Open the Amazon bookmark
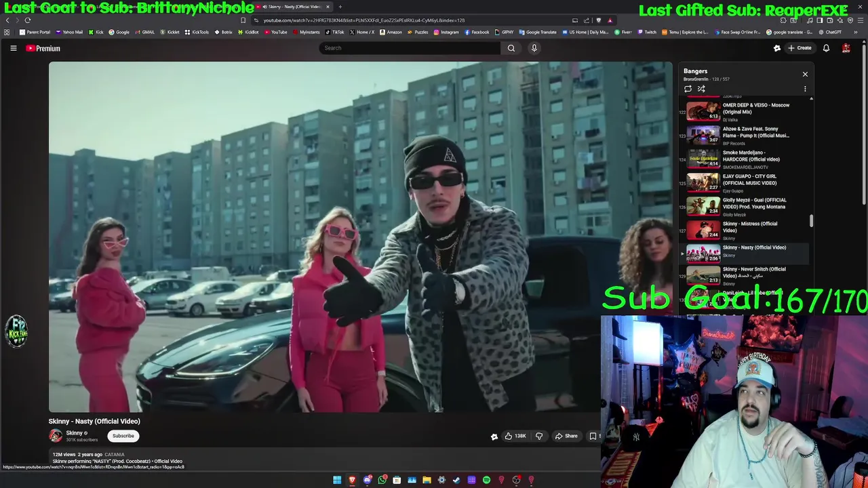 (x=391, y=32)
